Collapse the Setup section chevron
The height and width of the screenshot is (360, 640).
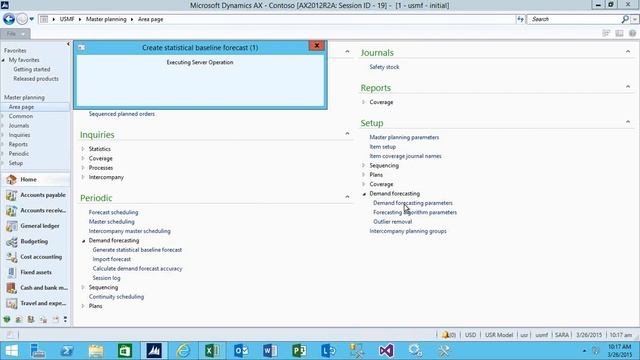click(628, 122)
